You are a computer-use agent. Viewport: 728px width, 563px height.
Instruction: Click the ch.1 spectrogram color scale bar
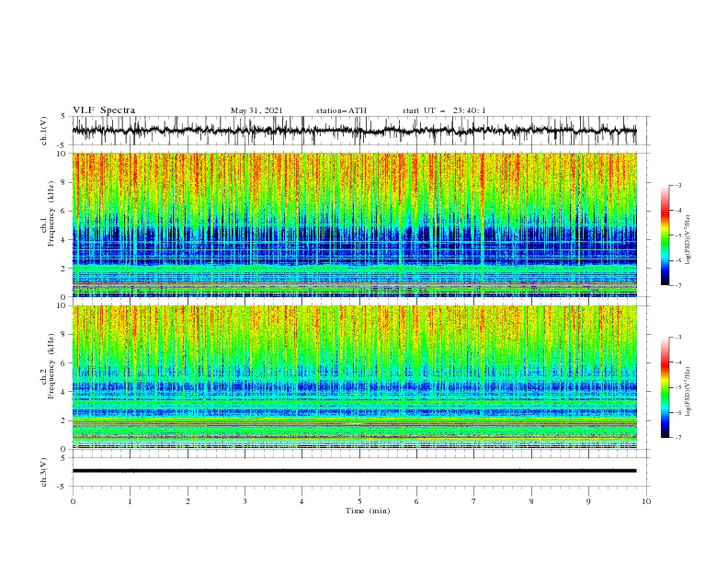tap(665, 235)
